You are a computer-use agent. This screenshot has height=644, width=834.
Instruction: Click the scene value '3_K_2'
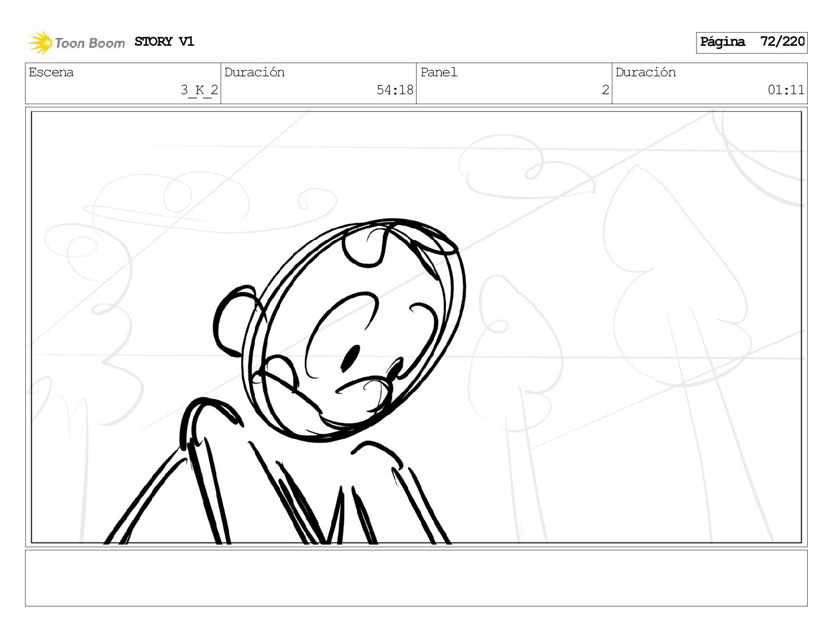(199, 90)
